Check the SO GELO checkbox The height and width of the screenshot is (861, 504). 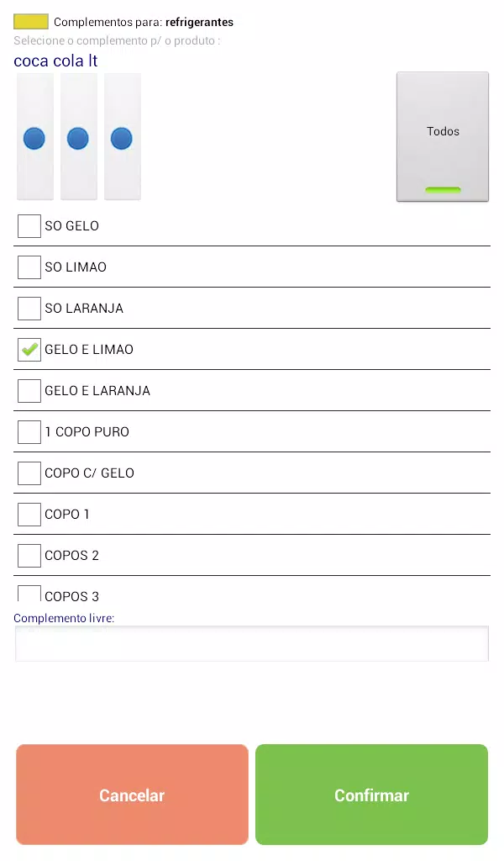coord(29,225)
